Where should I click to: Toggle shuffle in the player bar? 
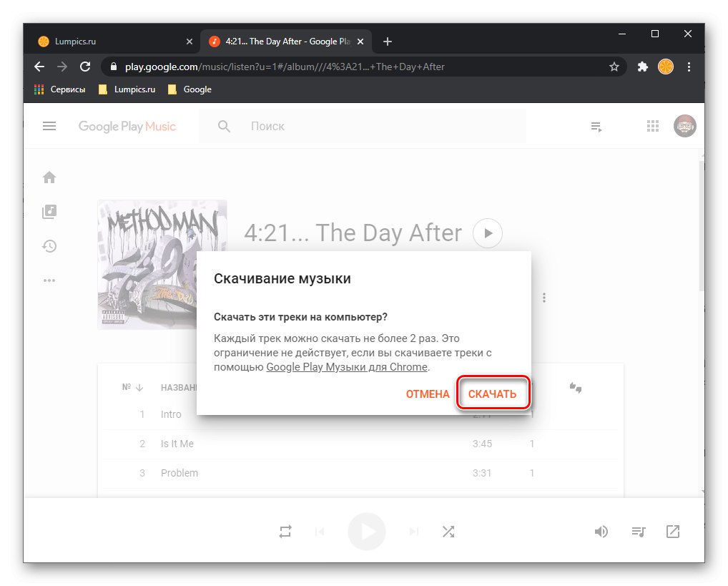coord(448,531)
